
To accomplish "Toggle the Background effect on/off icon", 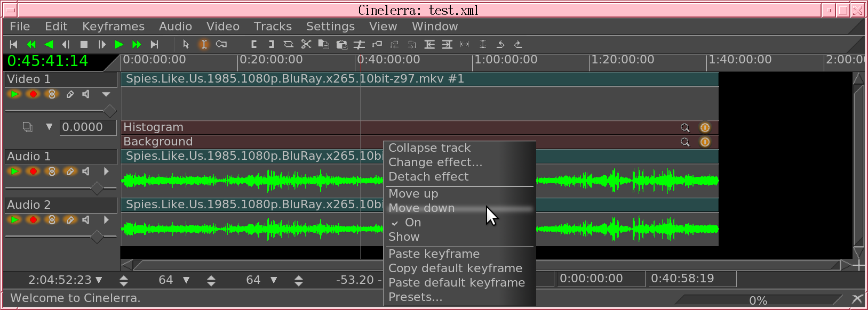I will [x=705, y=142].
